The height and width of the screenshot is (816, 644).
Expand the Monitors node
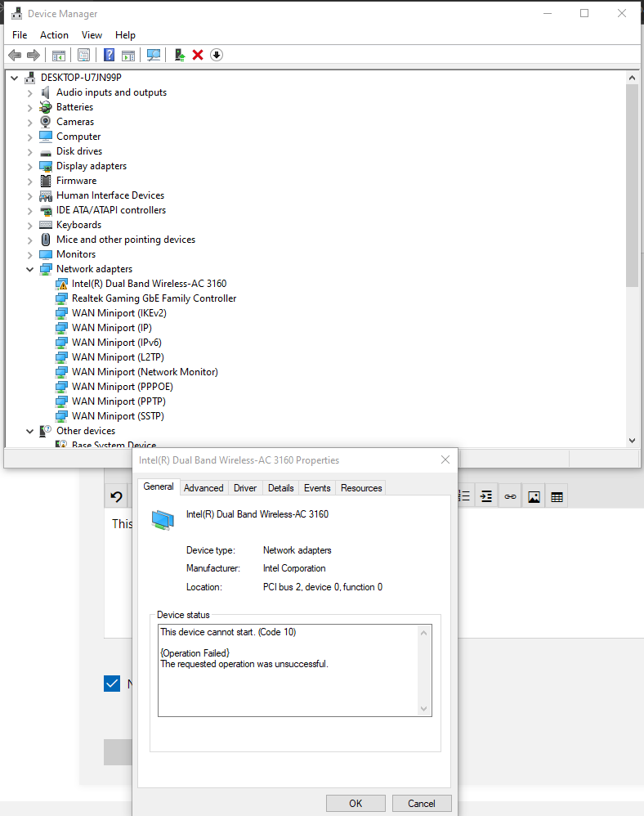[29, 255]
